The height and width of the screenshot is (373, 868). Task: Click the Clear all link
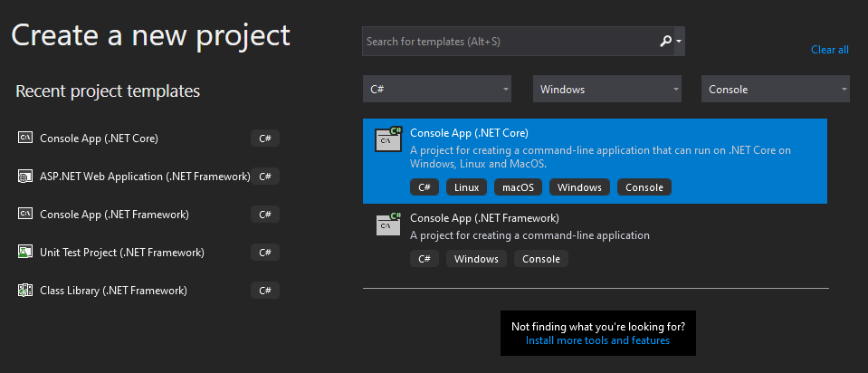[x=829, y=50]
